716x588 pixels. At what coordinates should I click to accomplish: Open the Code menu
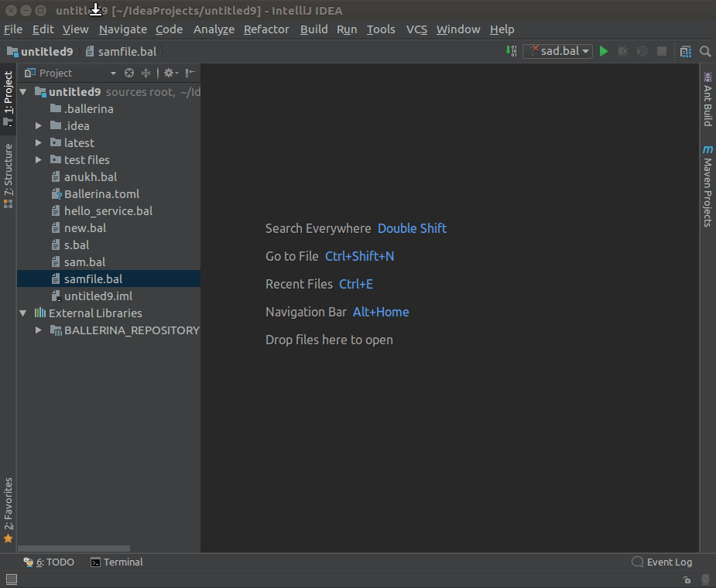[169, 29]
